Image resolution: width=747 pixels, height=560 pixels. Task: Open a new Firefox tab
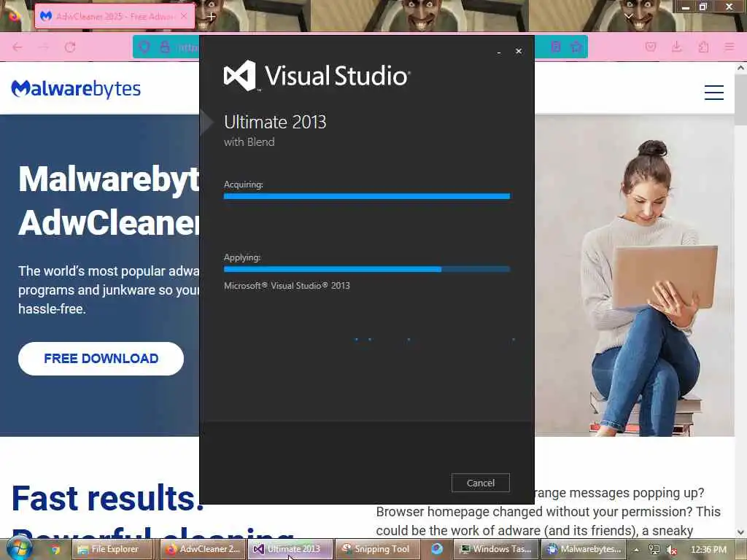(211, 16)
